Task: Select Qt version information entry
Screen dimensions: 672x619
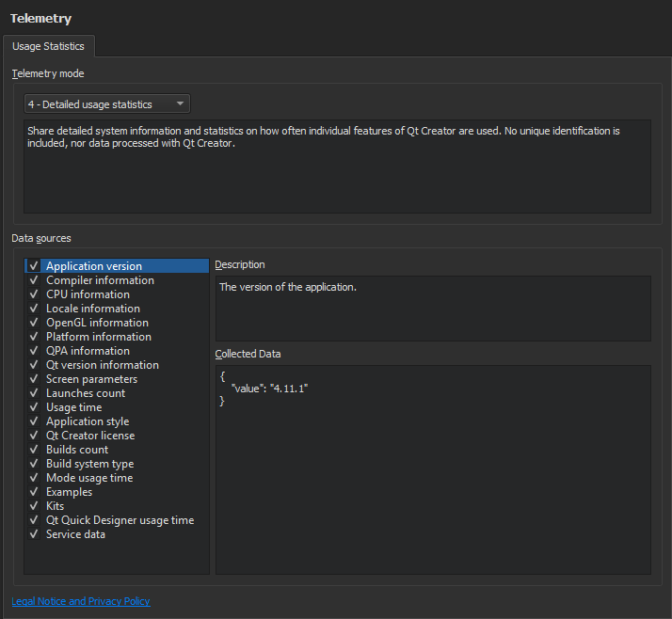Action: click(103, 365)
